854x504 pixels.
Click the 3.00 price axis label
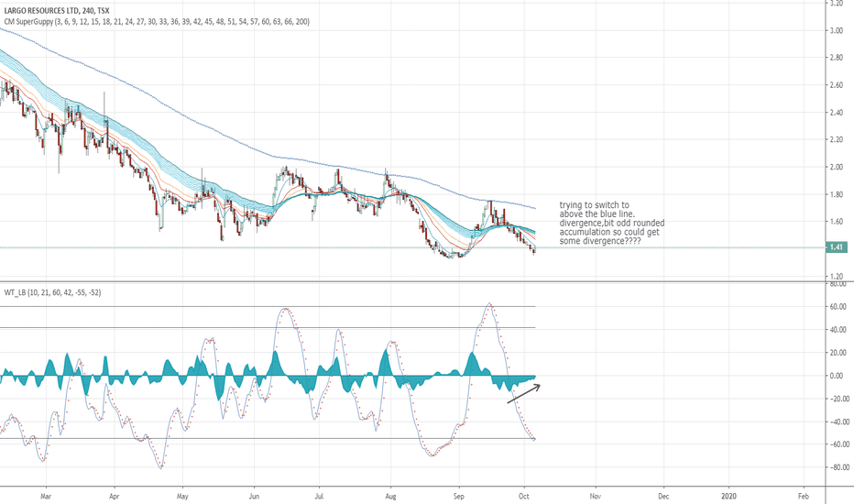pyautogui.click(x=837, y=30)
